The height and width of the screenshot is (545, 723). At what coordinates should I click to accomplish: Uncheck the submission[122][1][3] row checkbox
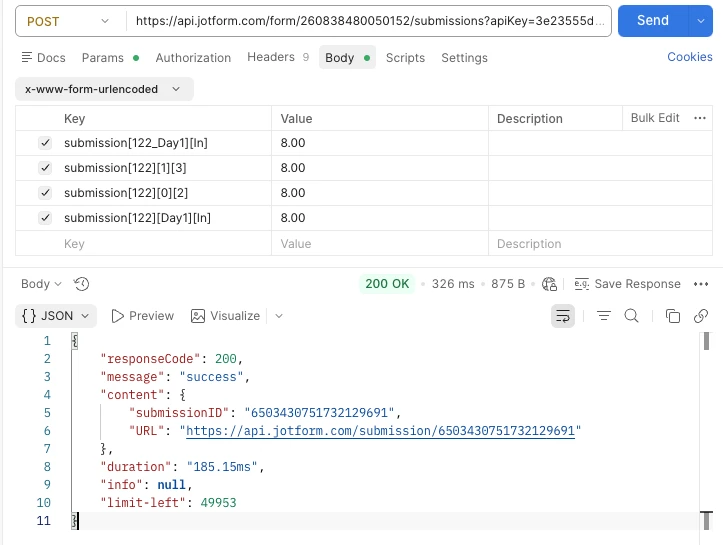(x=45, y=168)
